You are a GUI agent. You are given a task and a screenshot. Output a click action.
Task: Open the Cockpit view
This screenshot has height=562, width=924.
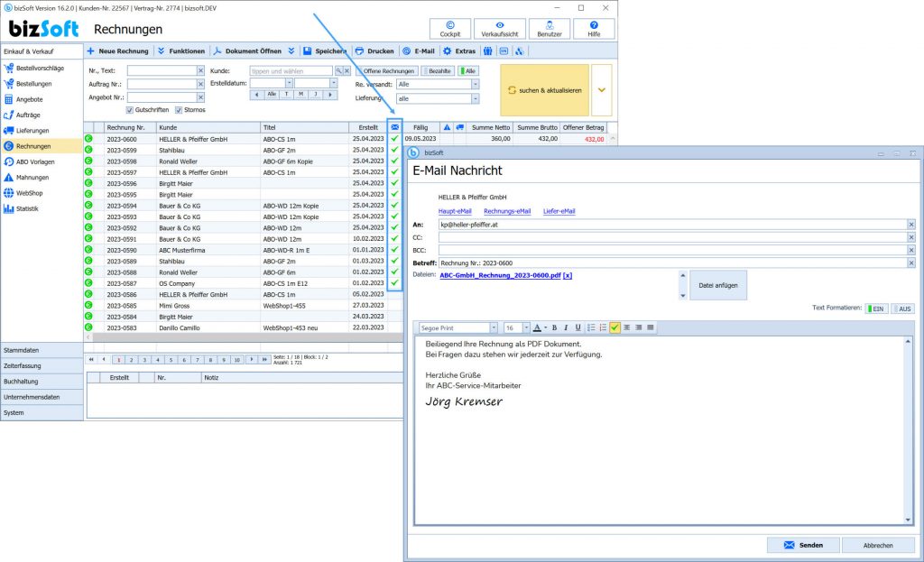point(449,29)
